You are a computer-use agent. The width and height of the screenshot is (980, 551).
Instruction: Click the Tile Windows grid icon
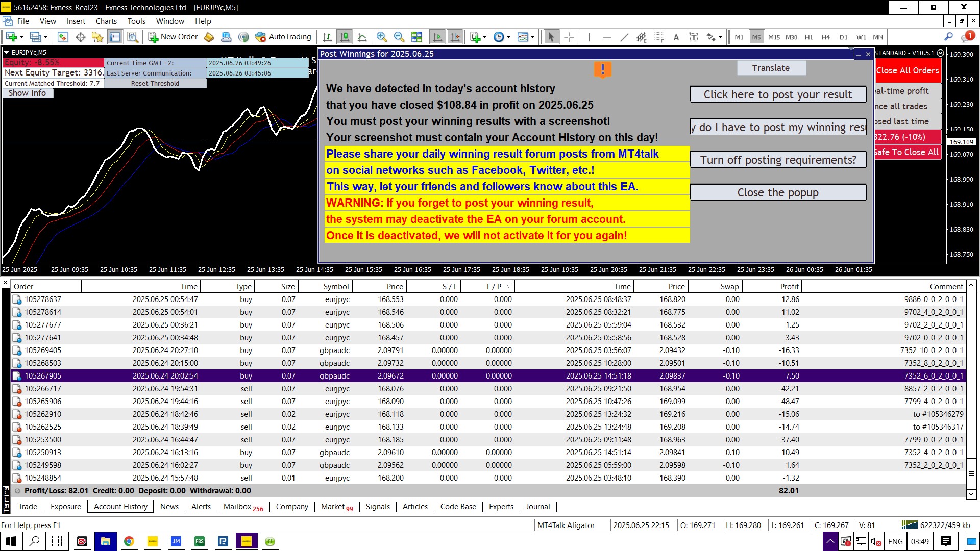coord(416,37)
